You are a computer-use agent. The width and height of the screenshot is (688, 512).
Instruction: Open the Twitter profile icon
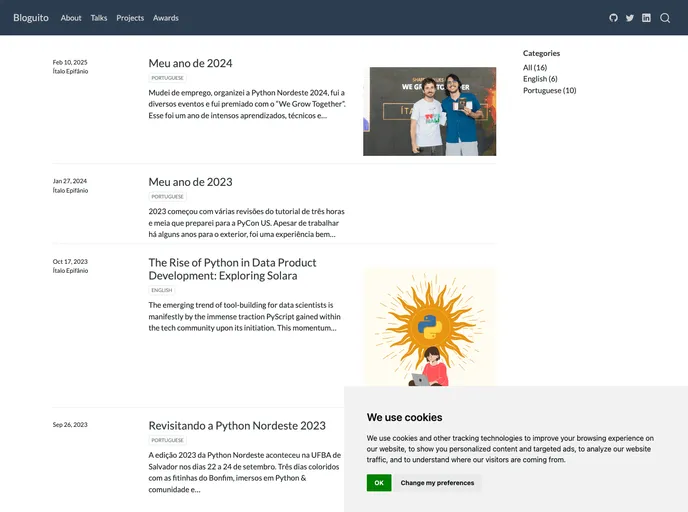click(x=630, y=18)
